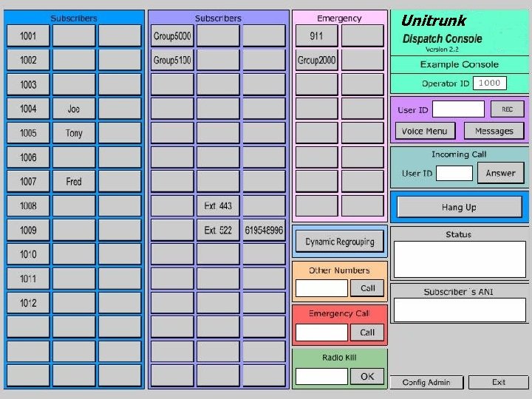Screen dimensions: 532x399
Task: Click the REC button
Action: (x=507, y=109)
